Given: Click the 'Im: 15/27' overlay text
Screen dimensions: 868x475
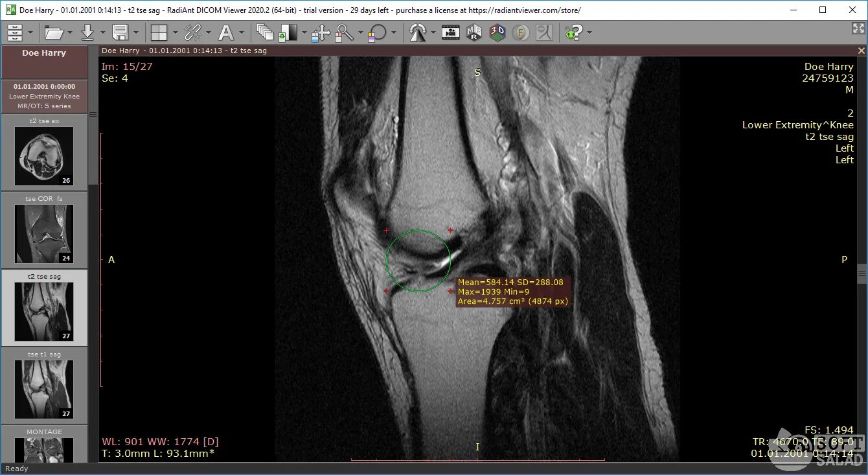Looking at the screenshot, I should click(127, 66).
